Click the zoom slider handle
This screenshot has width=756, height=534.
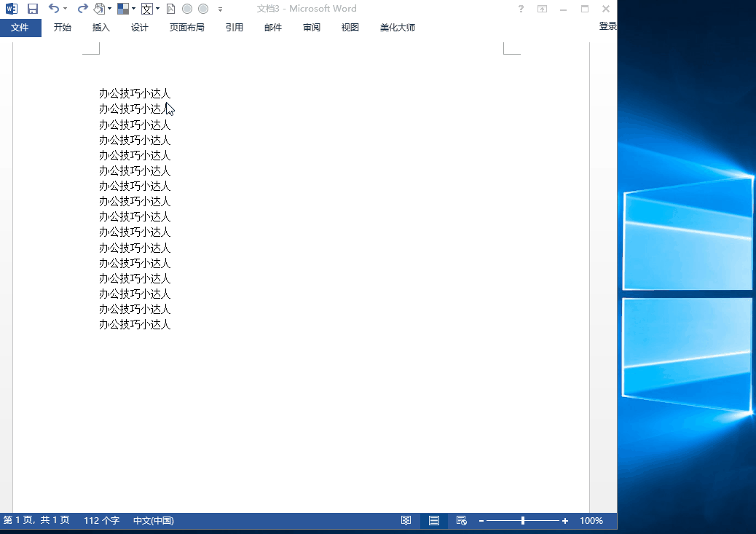click(x=523, y=521)
